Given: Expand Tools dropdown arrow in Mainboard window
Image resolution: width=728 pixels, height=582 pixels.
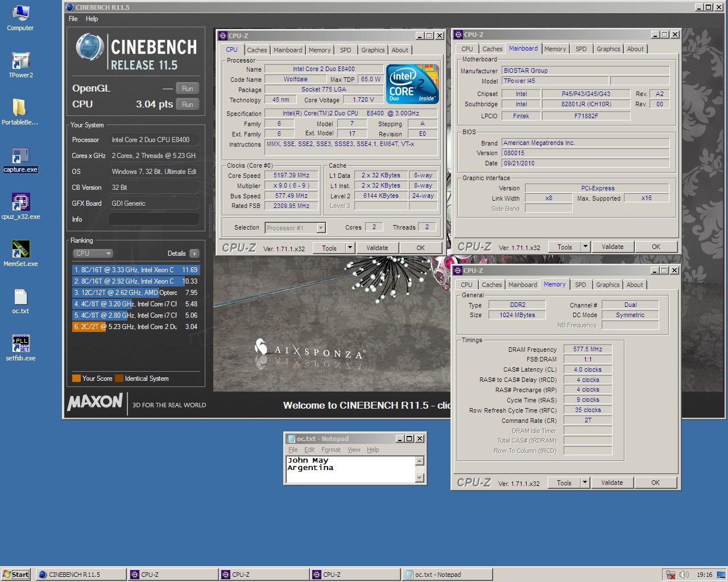Looking at the screenshot, I should (586, 247).
